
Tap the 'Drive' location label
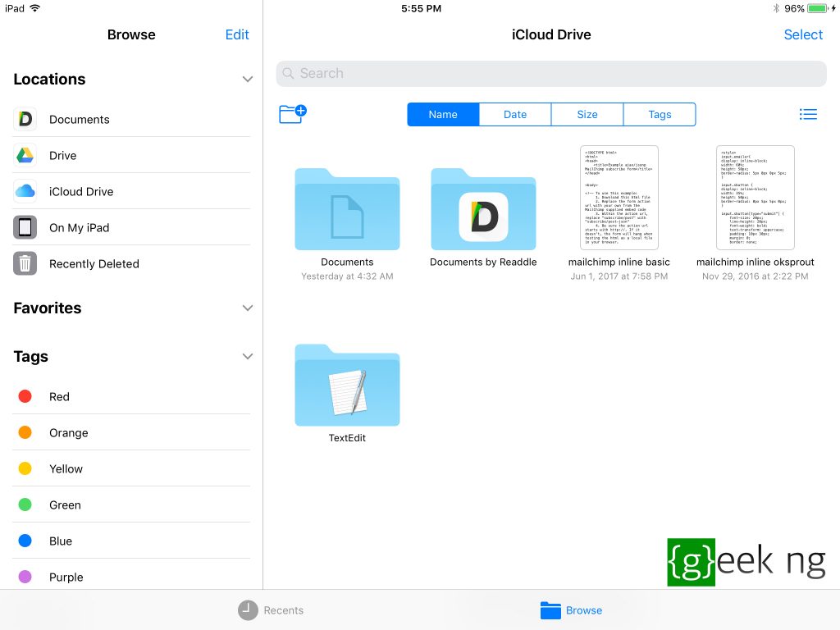[x=62, y=156]
